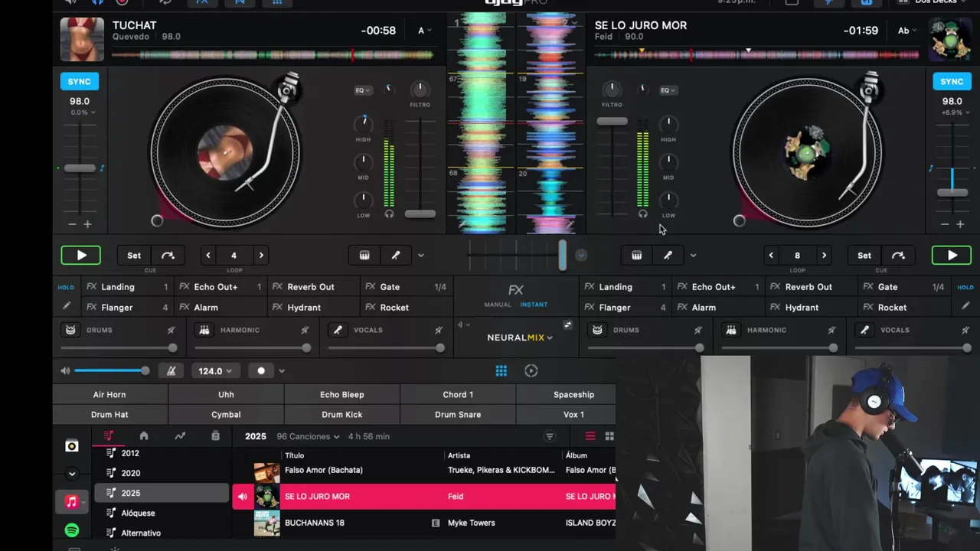The width and height of the screenshot is (980, 551).
Task: Click the sampler volume slider handle
Action: (x=145, y=370)
